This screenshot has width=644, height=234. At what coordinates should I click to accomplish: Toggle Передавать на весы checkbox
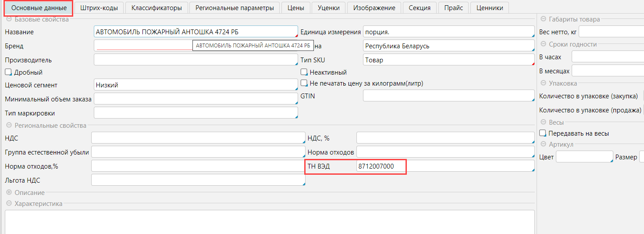tap(543, 133)
